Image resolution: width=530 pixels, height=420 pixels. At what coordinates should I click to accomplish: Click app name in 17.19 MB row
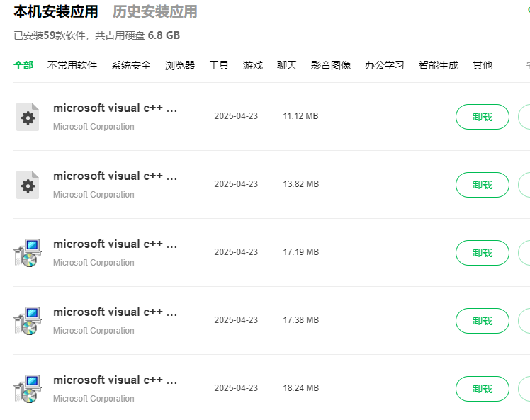(115, 244)
